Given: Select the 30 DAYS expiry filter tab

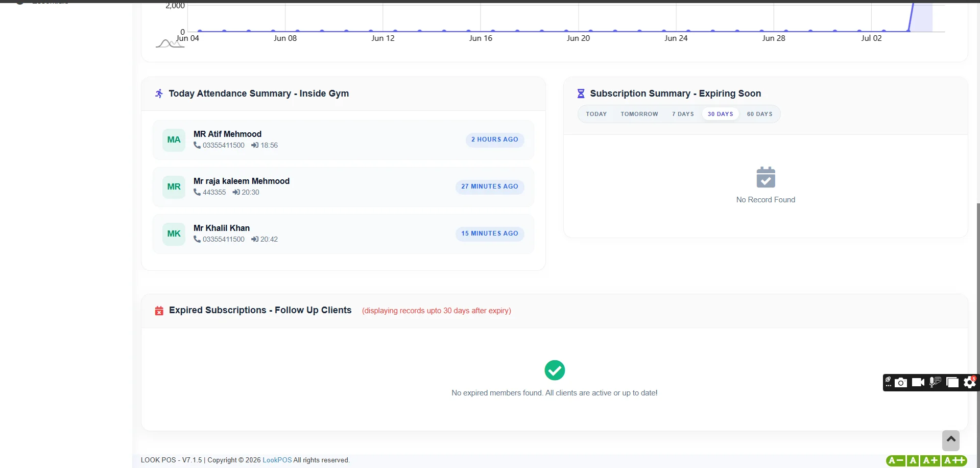Looking at the screenshot, I should pyautogui.click(x=720, y=114).
